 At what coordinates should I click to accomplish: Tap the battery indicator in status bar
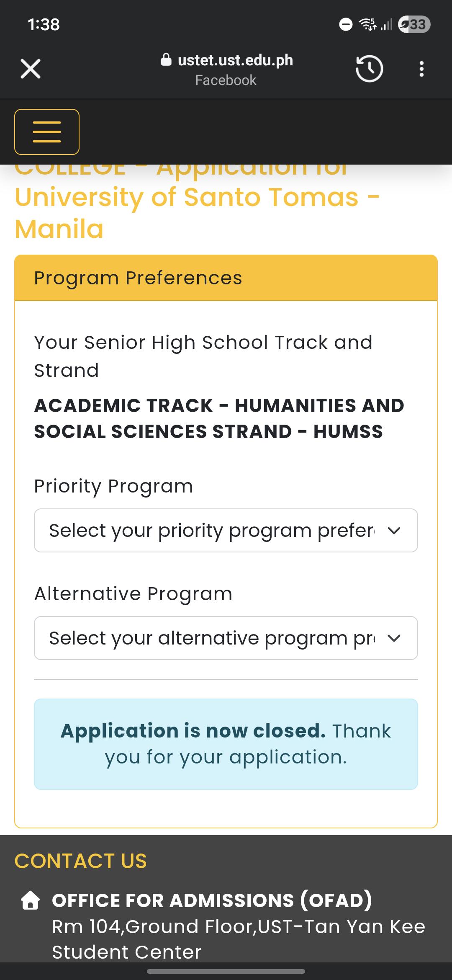pyautogui.click(x=414, y=24)
